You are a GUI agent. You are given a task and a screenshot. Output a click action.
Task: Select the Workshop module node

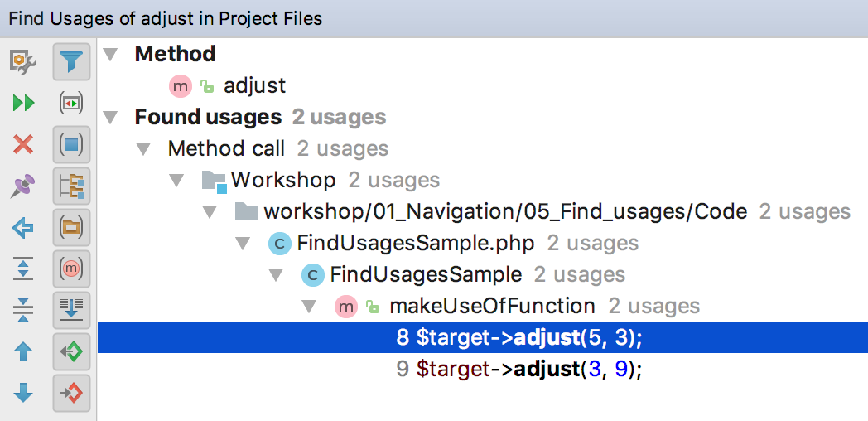(x=283, y=180)
